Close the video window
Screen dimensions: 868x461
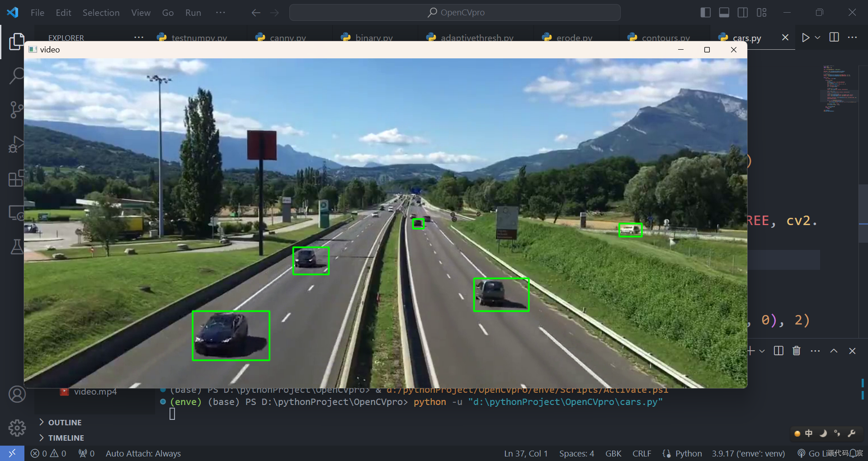tap(734, 50)
